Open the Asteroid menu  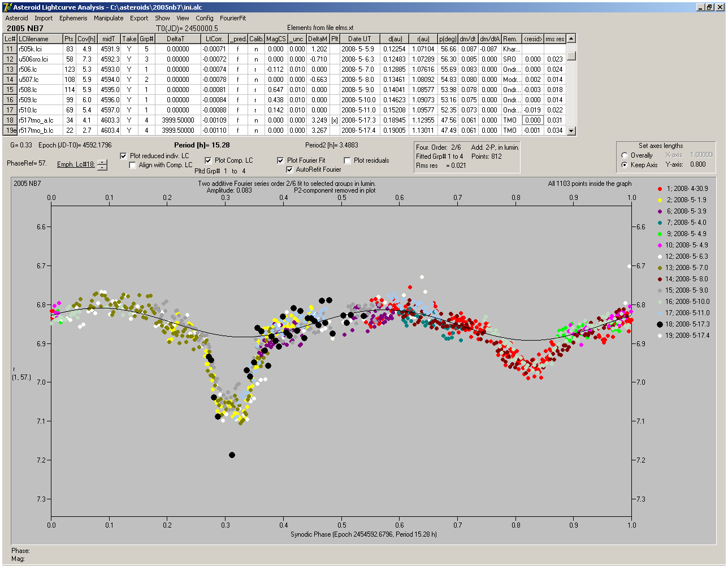click(16, 18)
